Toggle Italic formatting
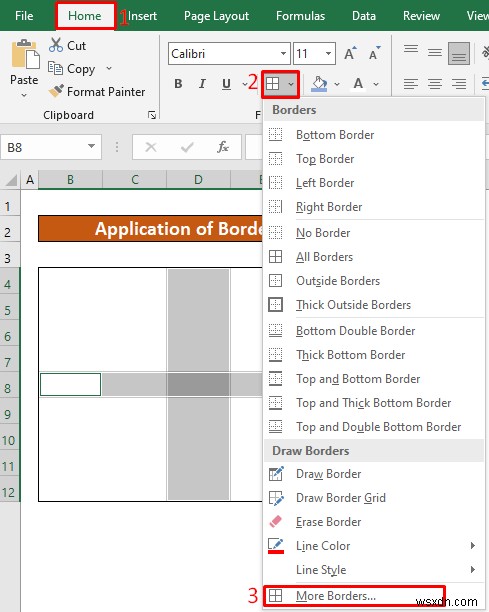The image size is (489, 612). pyautogui.click(x=202, y=84)
